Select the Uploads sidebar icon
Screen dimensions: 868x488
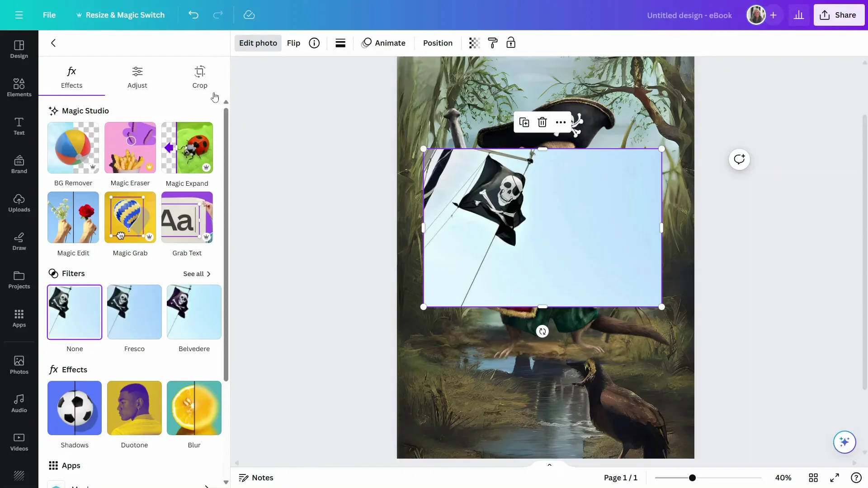(x=19, y=203)
